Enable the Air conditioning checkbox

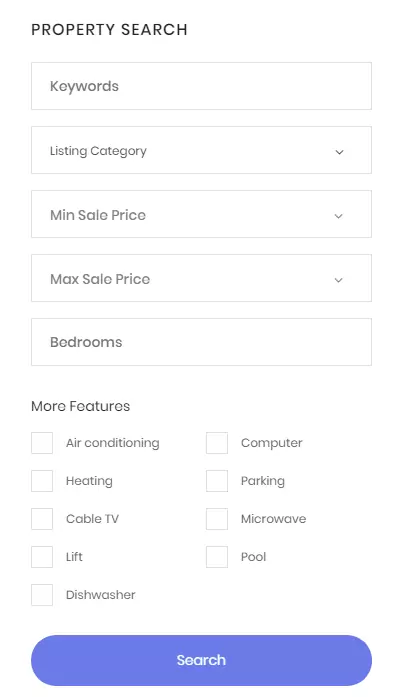coord(42,443)
